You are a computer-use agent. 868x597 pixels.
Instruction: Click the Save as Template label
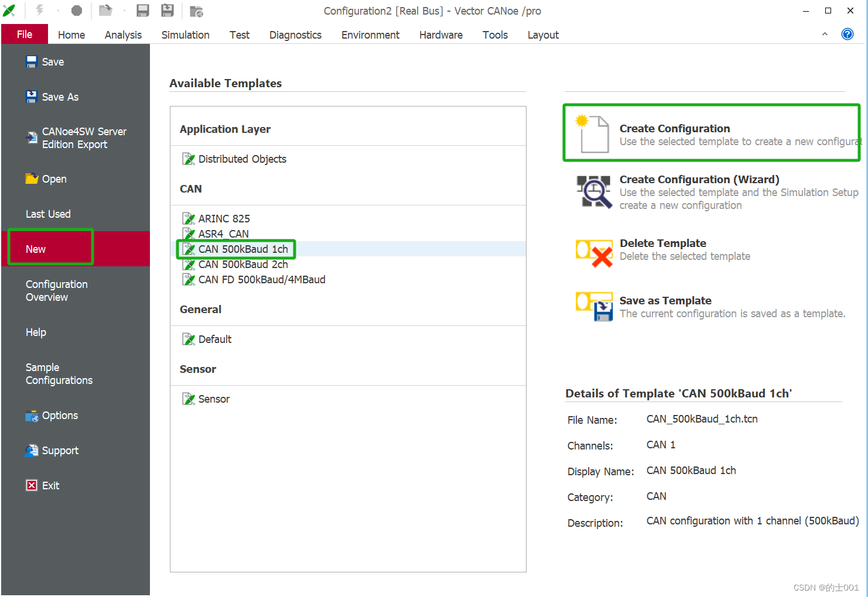pos(665,301)
